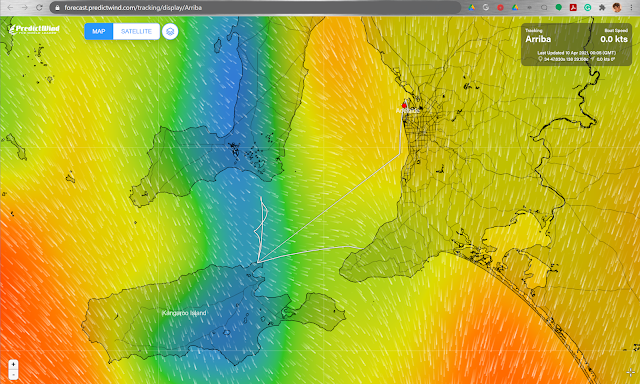The height and width of the screenshot is (384, 640).
Task: Click the red boat position marker
Action: [404, 105]
